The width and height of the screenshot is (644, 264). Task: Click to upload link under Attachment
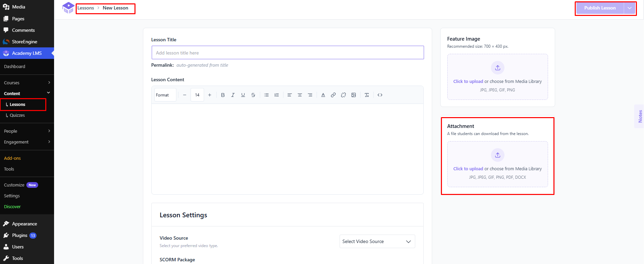(x=468, y=169)
